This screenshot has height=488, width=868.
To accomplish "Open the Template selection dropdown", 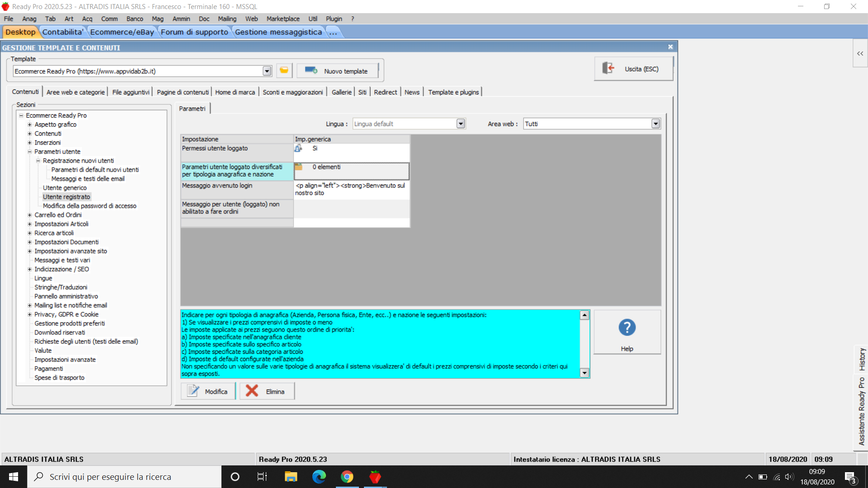I will (x=267, y=71).
